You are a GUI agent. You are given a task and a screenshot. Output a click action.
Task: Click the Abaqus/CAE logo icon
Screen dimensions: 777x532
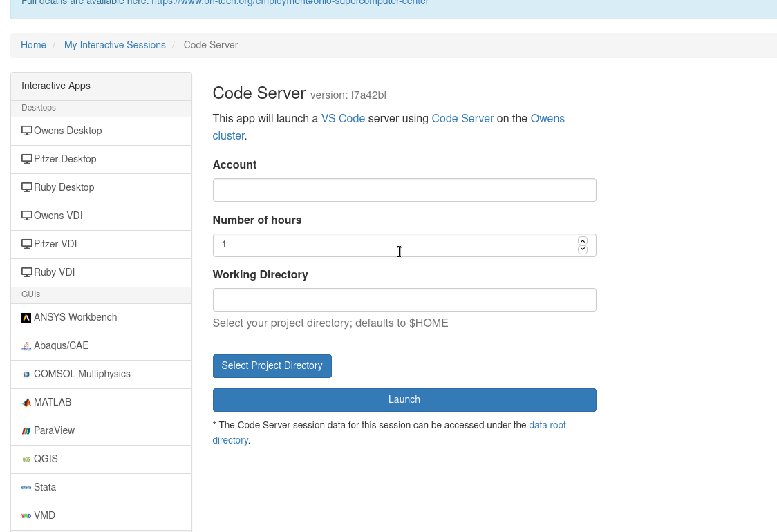point(26,345)
